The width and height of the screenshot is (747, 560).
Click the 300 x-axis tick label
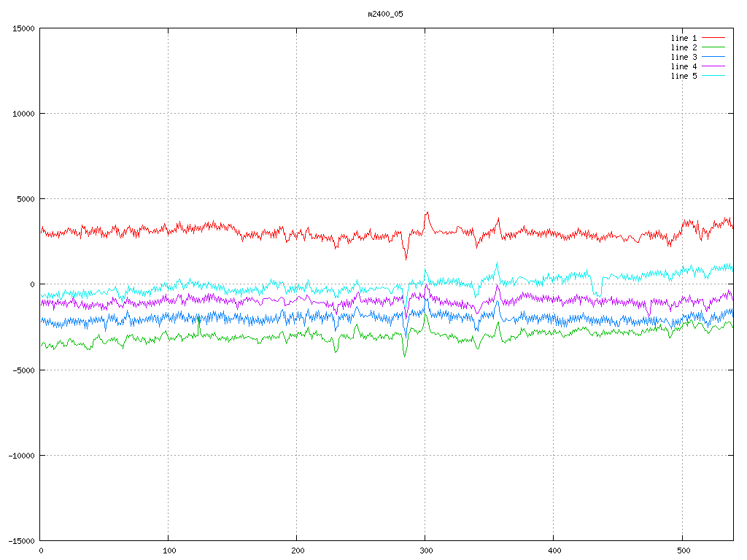click(x=425, y=551)
